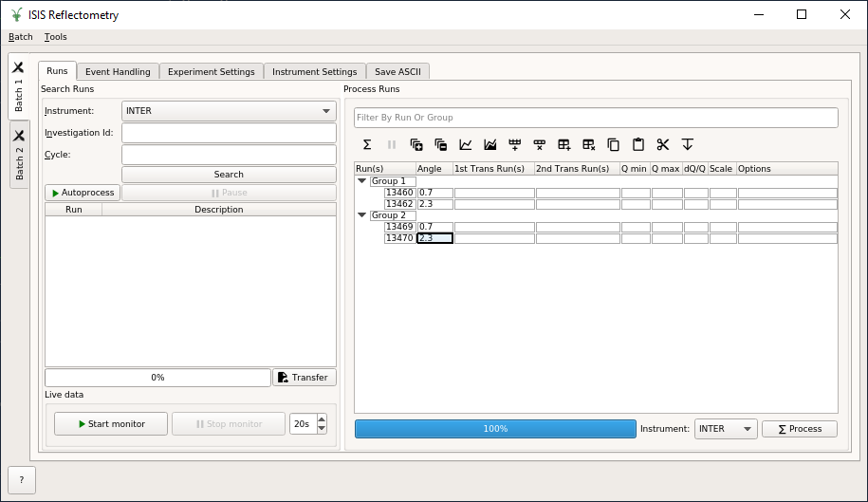Collapse the Group 1 tree node
868x502 pixels.
click(x=362, y=181)
